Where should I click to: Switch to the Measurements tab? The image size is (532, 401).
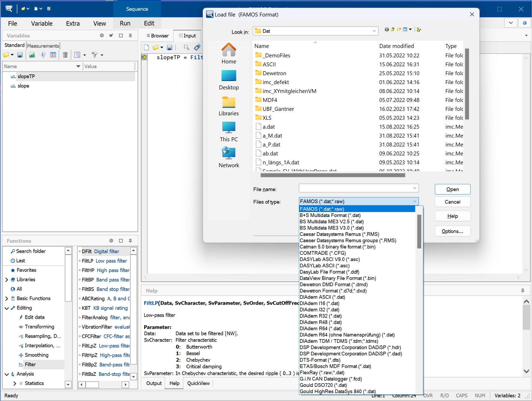pos(43,46)
